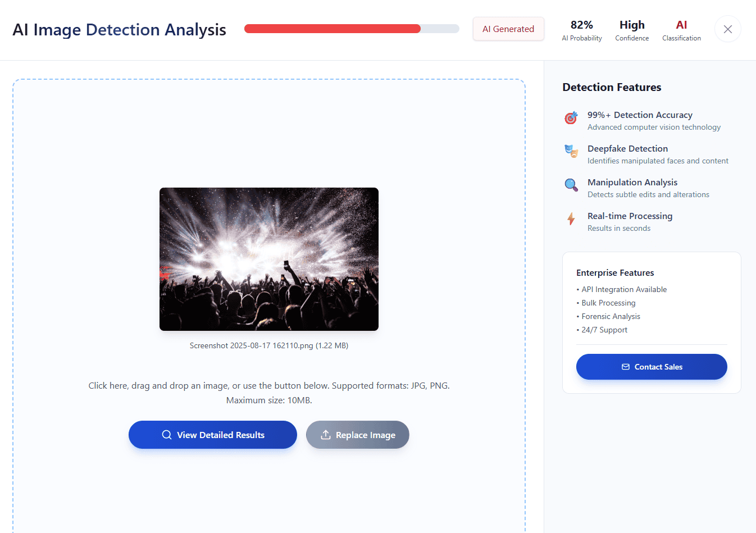
Task: Click the theater masks Deepfake Detection icon
Action: [571, 151]
